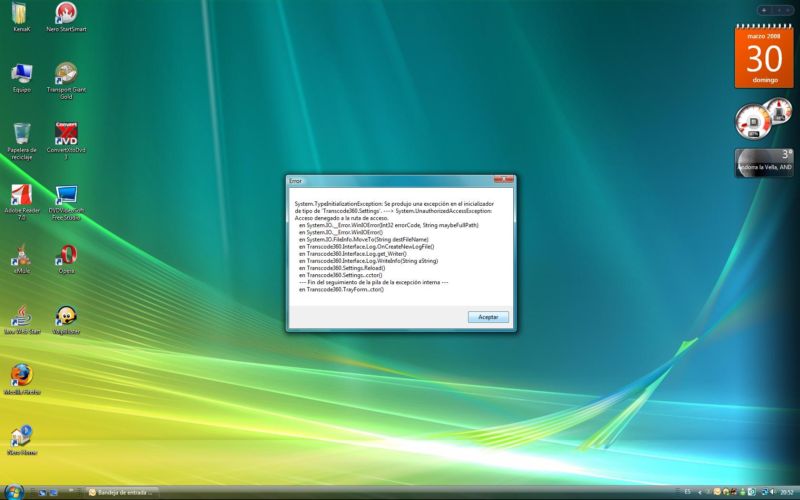
Task: Click 'en Transcode360.Settings.Reload()' trace line
Action: [342, 268]
